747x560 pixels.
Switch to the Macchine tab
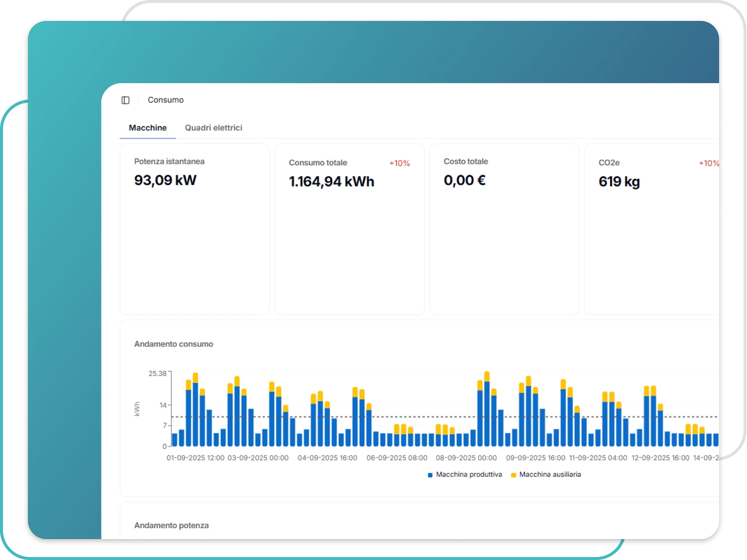pos(147,128)
